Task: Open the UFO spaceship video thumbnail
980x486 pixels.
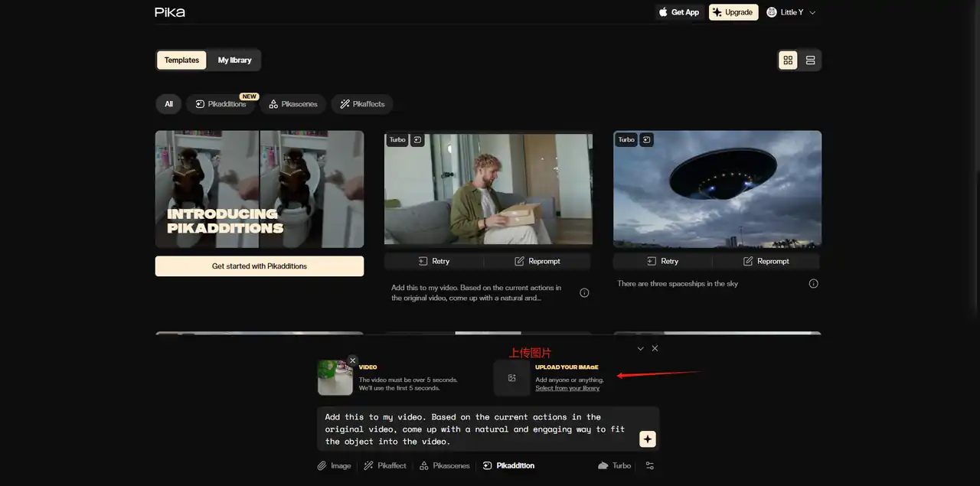Action: click(x=717, y=189)
